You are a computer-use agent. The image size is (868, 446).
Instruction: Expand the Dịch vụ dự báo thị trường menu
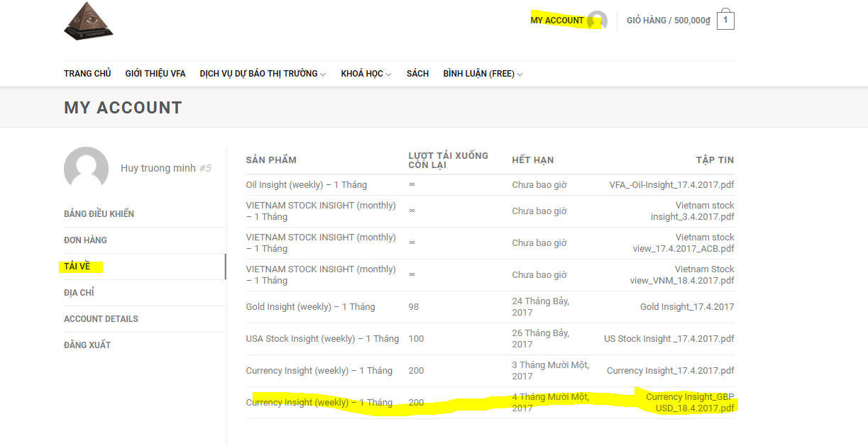263,74
